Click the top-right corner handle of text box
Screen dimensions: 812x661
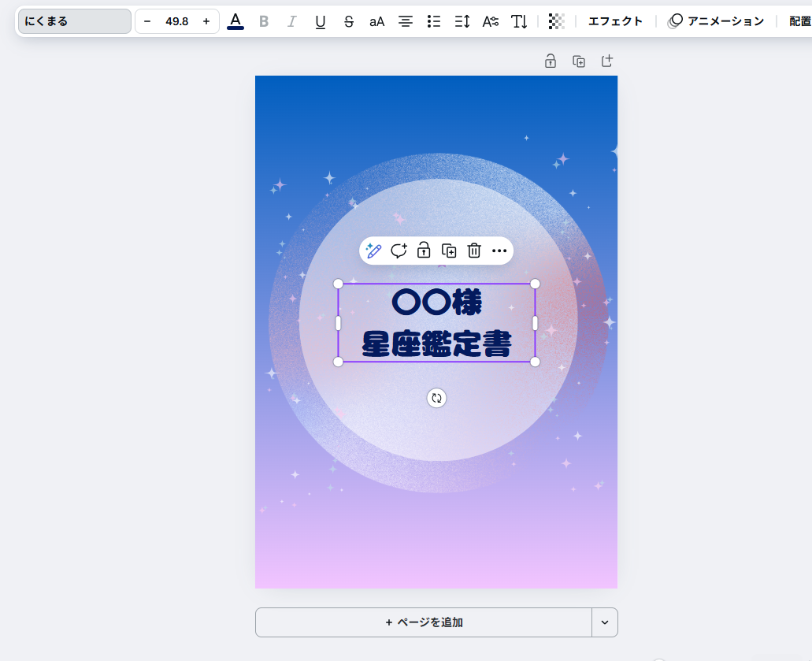click(x=535, y=284)
